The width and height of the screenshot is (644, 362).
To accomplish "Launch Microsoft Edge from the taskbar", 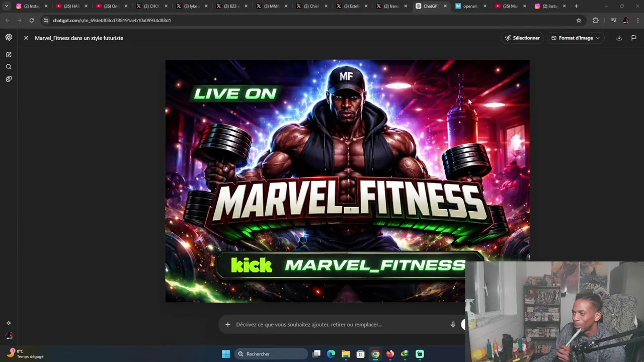I will (331, 354).
